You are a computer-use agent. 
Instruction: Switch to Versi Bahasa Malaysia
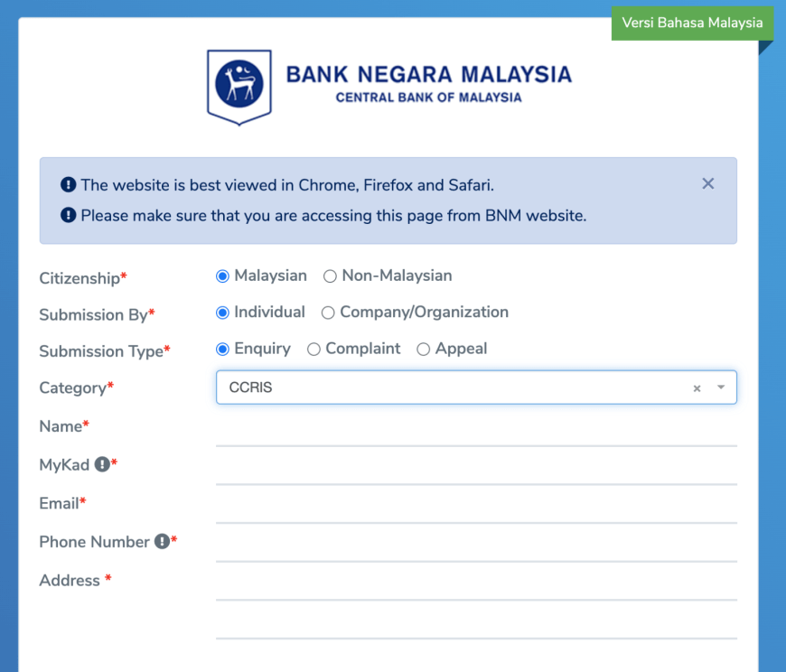tap(692, 23)
